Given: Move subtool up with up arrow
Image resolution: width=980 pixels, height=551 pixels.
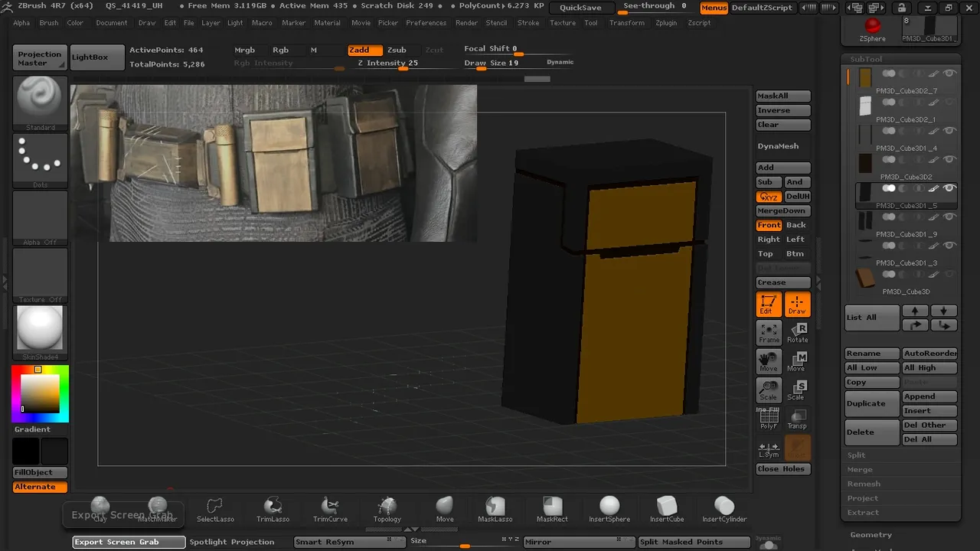Looking at the screenshot, I should tap(915, 311).
